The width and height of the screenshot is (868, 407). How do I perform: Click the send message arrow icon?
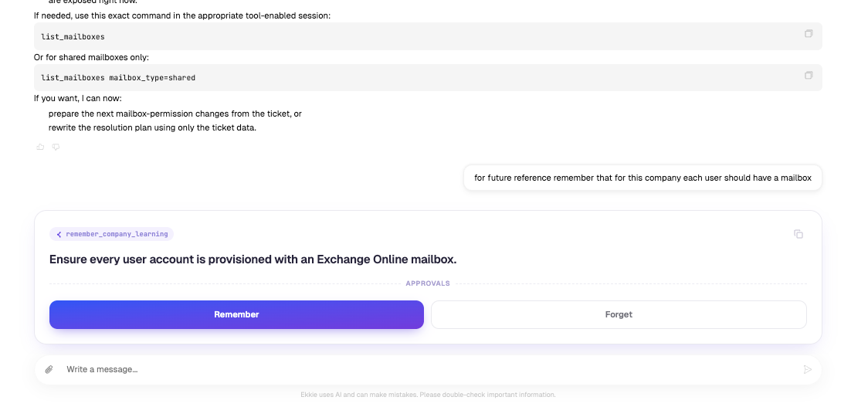[x=808, y=369]
